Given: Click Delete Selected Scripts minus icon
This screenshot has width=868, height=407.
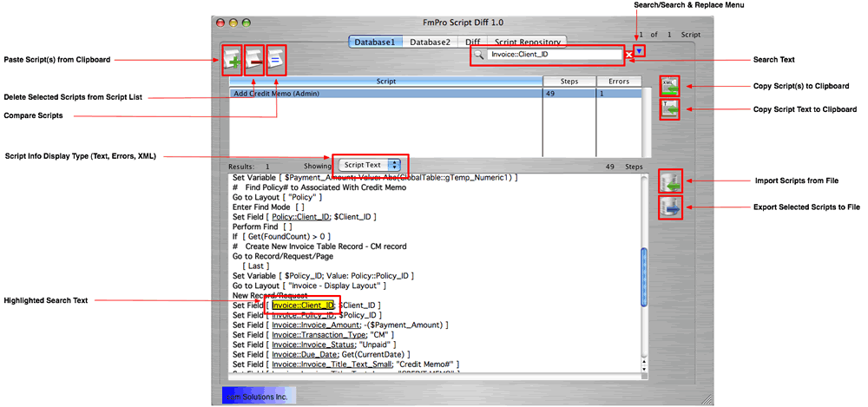Looking at the screenshot, I should 254,60.
